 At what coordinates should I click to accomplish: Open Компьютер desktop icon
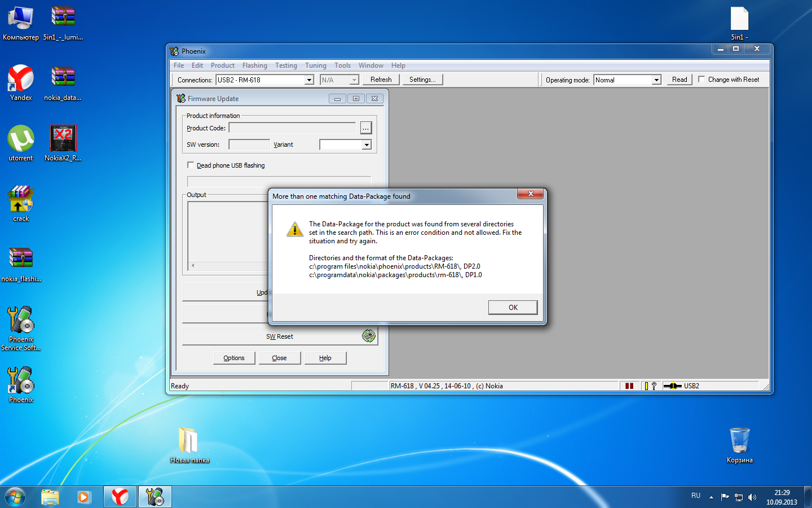21,23
